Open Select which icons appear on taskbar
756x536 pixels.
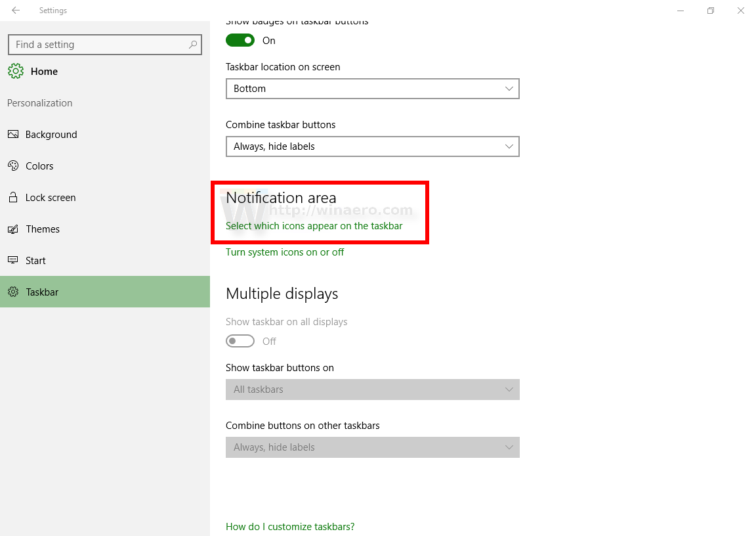coord(312,225)
